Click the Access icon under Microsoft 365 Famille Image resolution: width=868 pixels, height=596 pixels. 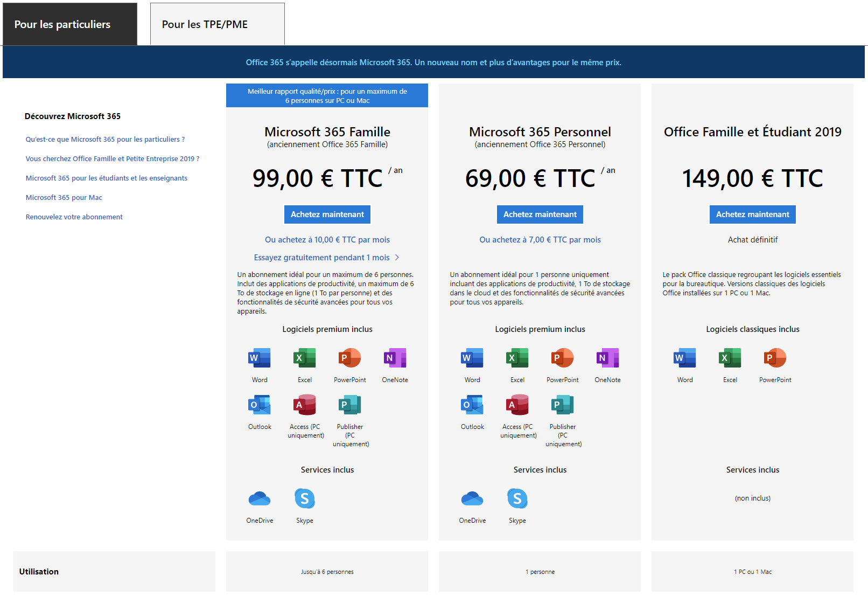(305, 405)
